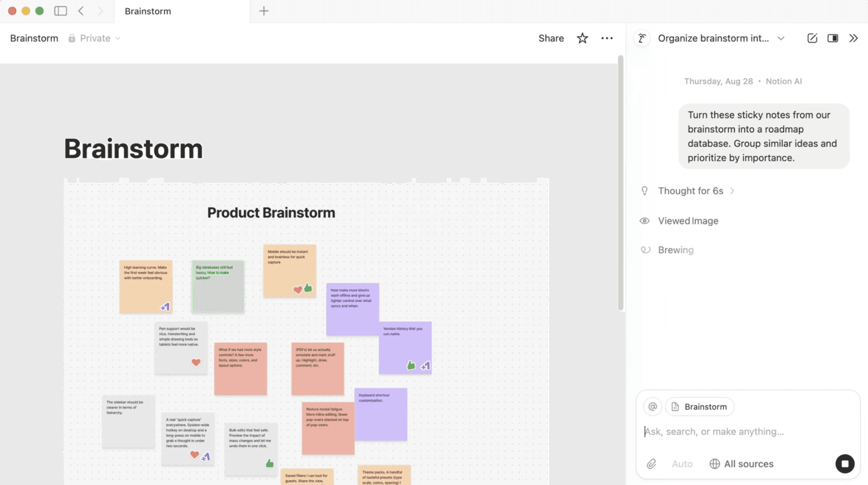The height and width of the screenshot is (485, 868).
Task: Select the Brainstorm browser tab
Action: [147, 11]
